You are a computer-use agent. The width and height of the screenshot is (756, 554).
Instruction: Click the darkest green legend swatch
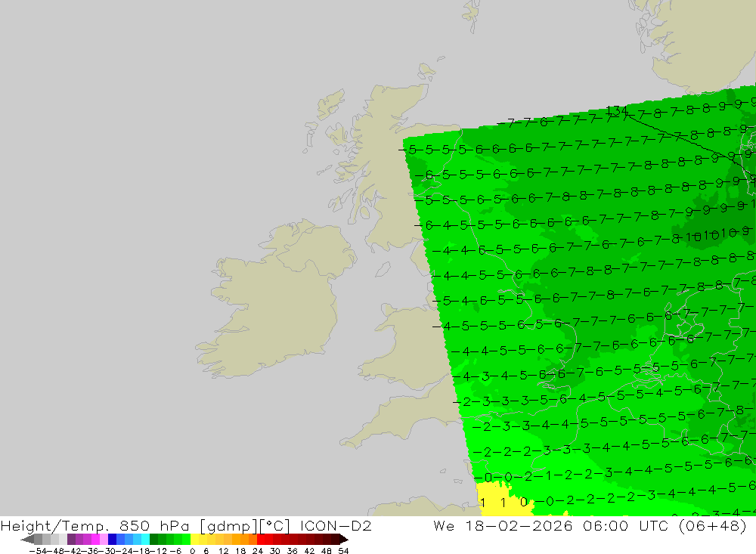153,539
